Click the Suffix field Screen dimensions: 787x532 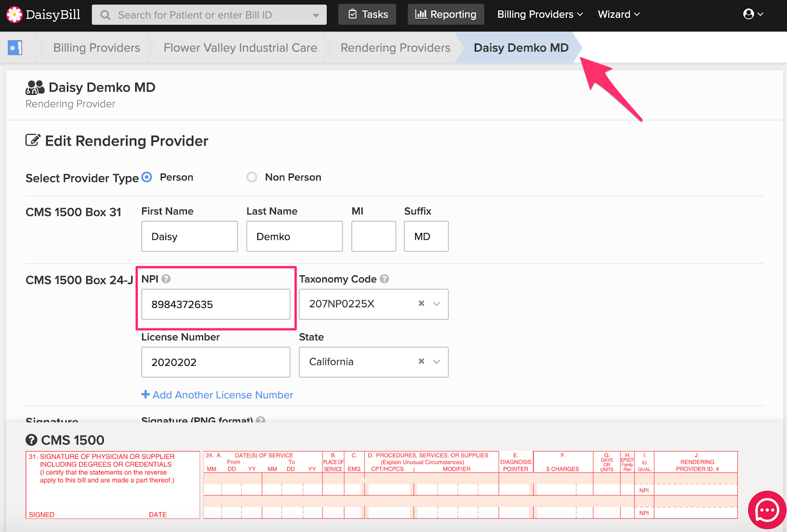tap(426, 236)
